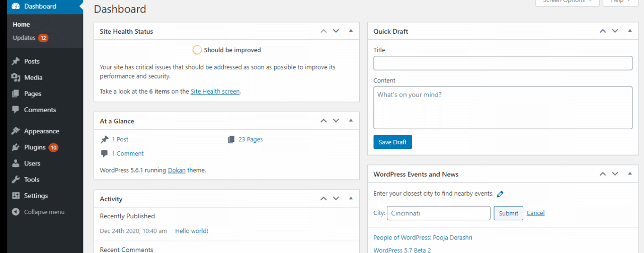
Task: Open the Help dropdown tab
Action: [x=620, y=3]
